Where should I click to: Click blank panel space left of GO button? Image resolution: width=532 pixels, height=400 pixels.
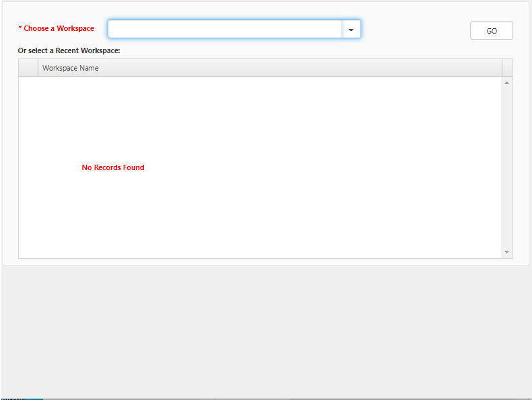tap(416, 30)
